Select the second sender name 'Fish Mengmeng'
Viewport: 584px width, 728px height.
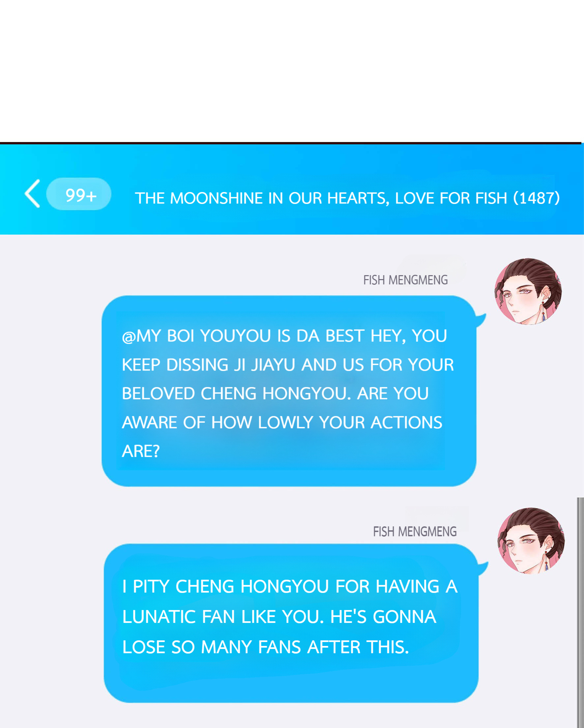pyautogui.click(x=415, y=532)
